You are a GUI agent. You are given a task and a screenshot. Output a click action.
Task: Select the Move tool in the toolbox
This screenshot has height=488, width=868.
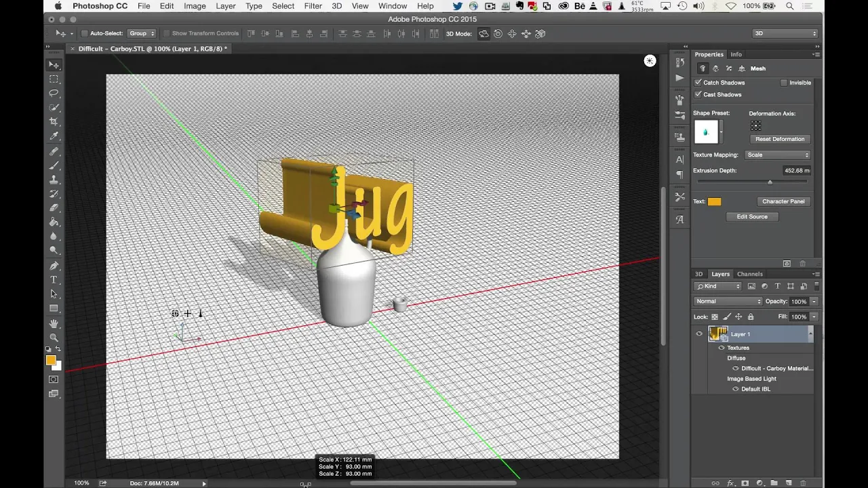click(54, 65)
